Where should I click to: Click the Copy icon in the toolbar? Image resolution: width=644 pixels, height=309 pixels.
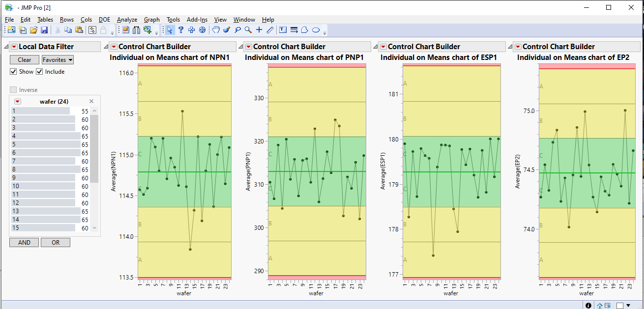67,29
